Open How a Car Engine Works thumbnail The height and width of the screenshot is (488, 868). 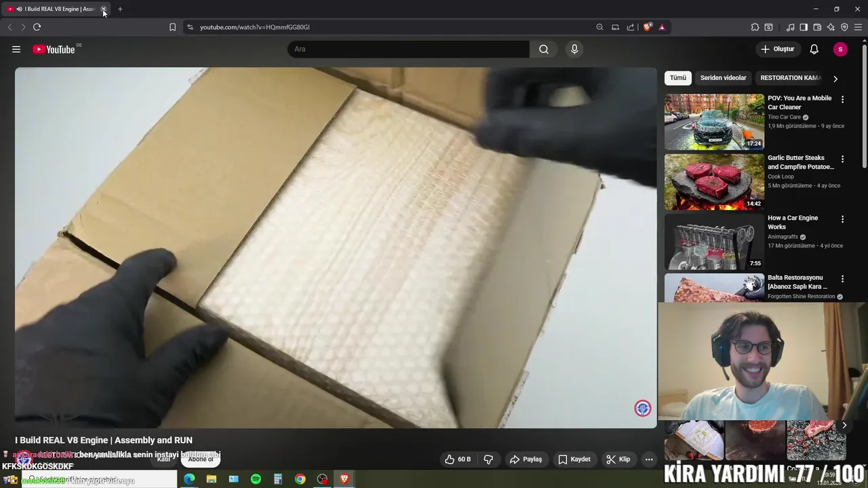(x=714, y=241)
